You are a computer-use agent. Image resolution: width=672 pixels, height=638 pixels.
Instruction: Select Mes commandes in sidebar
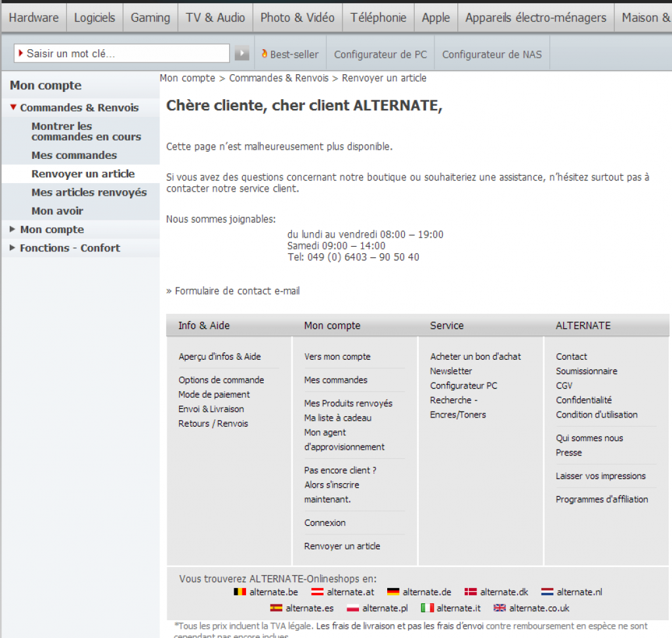74,155
